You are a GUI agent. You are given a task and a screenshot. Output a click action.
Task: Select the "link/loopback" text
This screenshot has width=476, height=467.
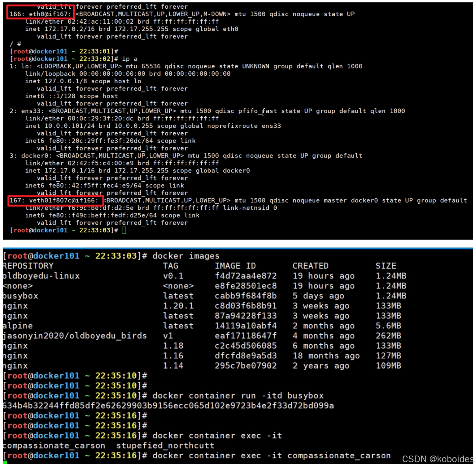pyautogui.click(x=51, y=74)
